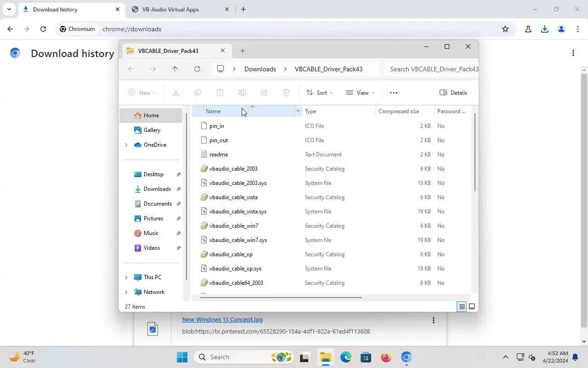Open the pinned Desktop folder
The height and width of the screenshot is (368, 588).
click(x=153, y=174)
